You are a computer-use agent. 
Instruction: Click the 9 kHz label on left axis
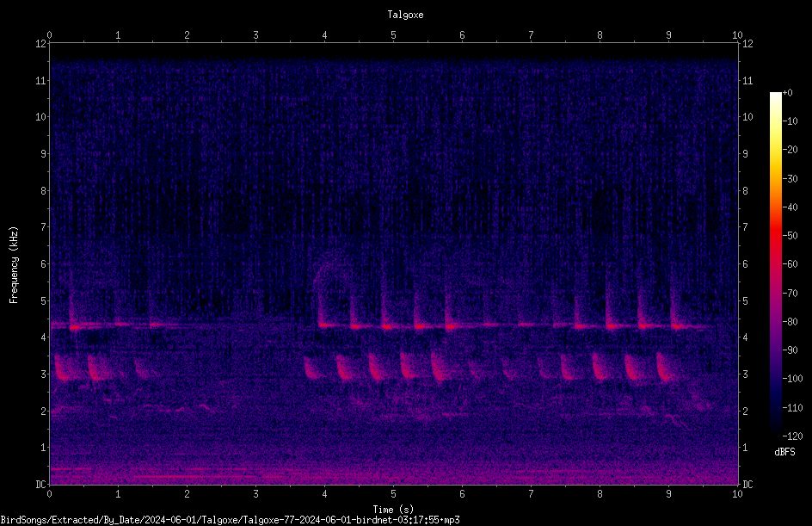pos(44,154)
